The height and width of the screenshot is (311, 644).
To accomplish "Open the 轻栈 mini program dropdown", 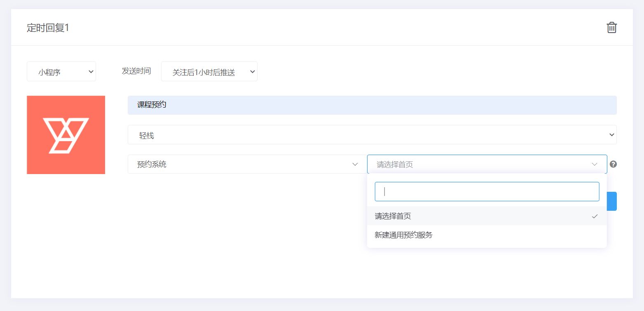I will (x=372, y=135).
